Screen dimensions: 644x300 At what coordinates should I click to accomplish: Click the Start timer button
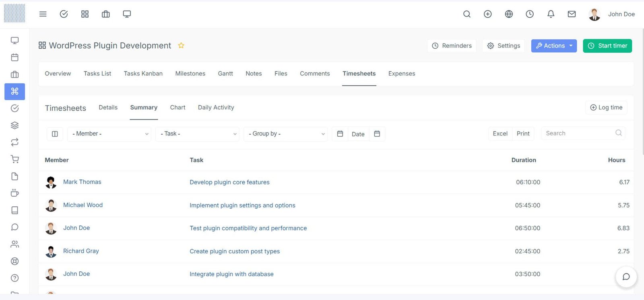pyautogui.click(x=607, y=46)
